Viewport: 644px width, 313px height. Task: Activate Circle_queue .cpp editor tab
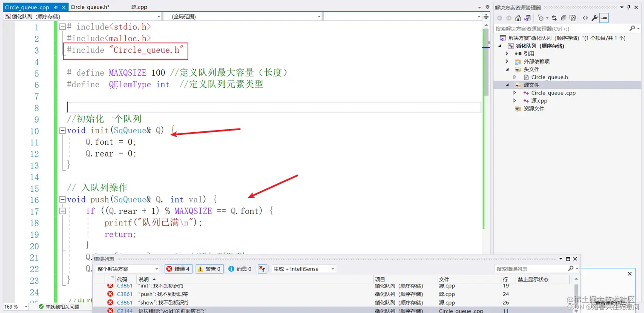pos(27,7)
